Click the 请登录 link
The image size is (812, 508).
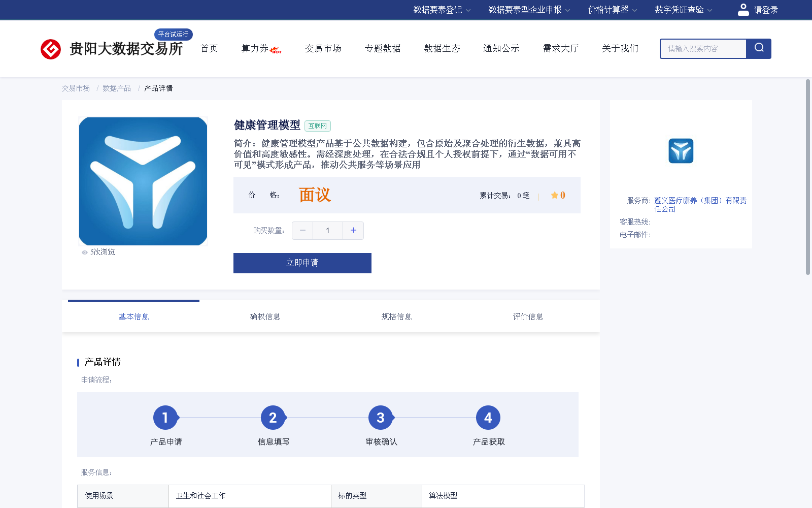[766, 10]
